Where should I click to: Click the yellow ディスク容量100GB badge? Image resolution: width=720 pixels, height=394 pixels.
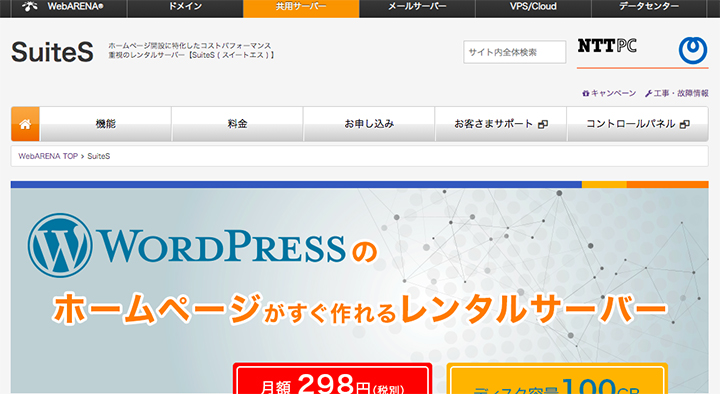tap(557, 379)
